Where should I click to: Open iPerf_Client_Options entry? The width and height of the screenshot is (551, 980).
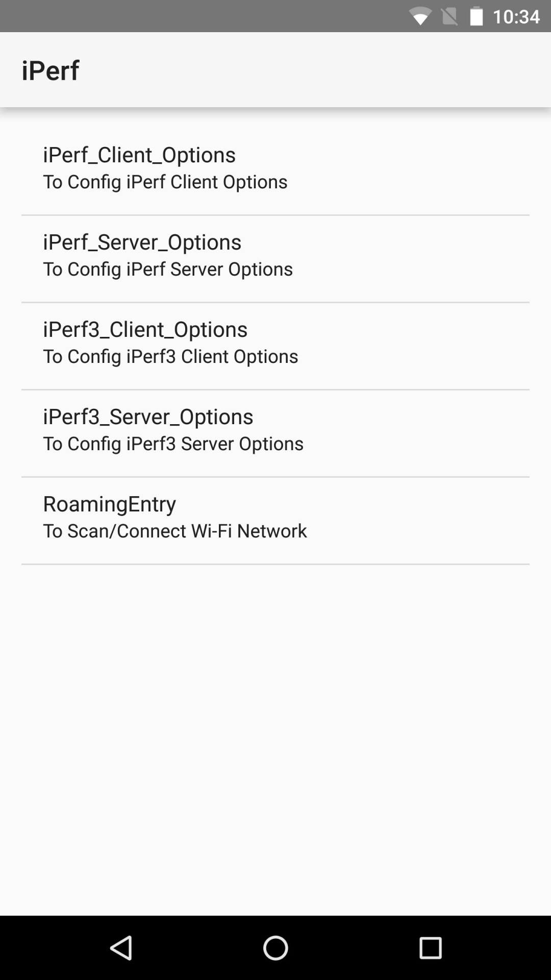pyautogui.click(x=139, y=155)
